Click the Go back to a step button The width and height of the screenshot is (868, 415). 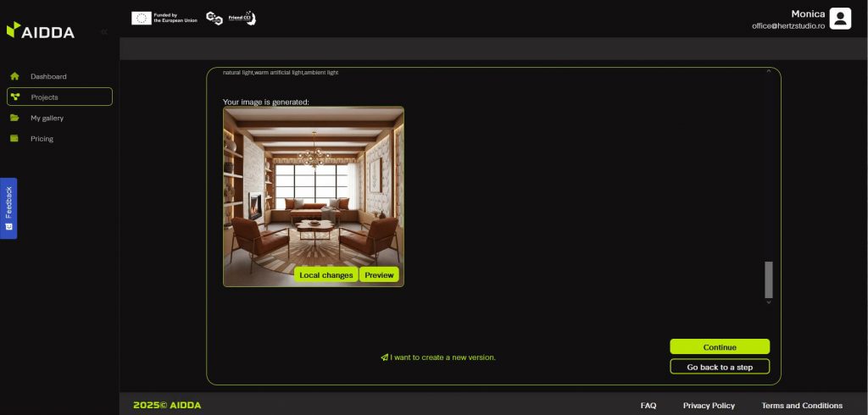(720, 367)
